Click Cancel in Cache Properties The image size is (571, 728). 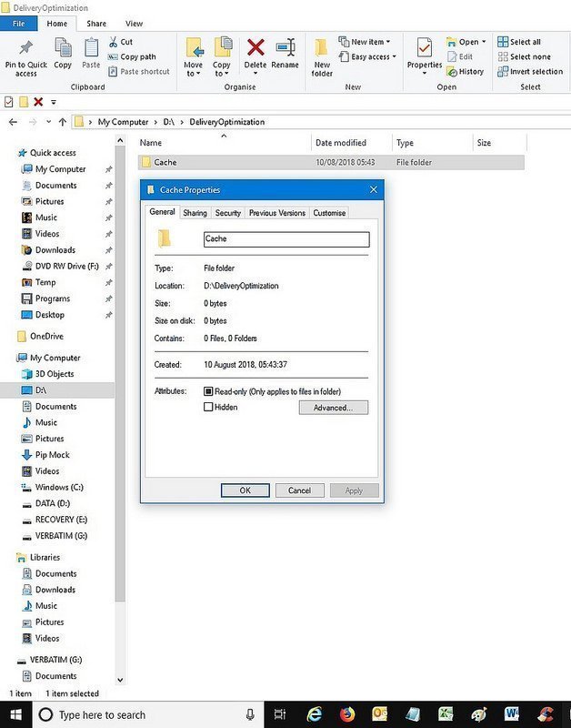click(x=300, y=490)
